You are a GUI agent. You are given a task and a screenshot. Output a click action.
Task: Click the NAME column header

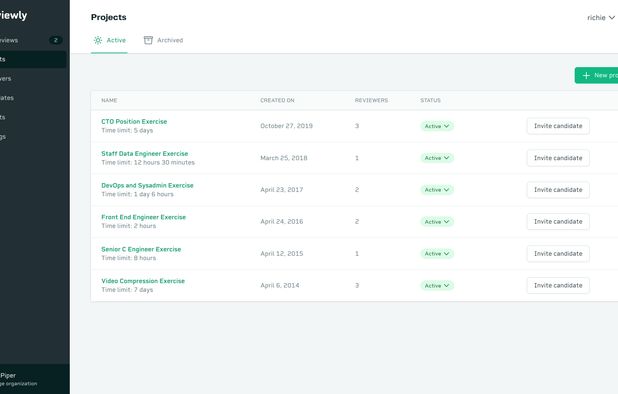[109, 100]
